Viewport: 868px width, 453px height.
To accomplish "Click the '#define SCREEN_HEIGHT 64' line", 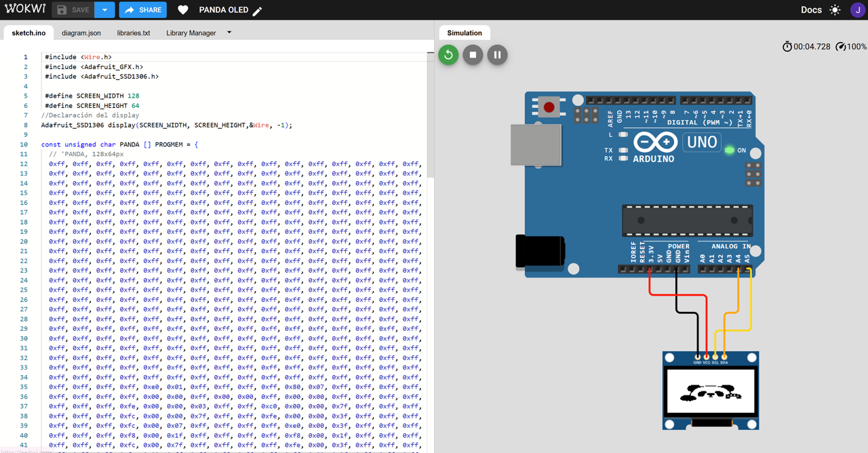I will pyautogui.click(x=92, y=106).
